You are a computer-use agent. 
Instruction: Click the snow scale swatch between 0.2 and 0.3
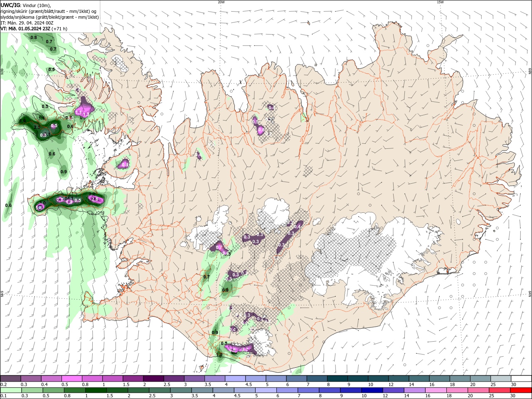[10, 378]
